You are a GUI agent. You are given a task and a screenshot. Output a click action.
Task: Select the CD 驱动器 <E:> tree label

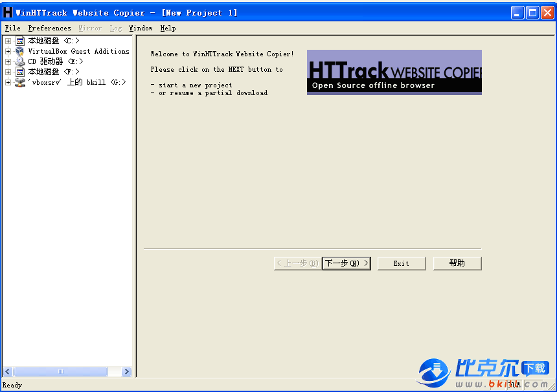coord(56,61)
